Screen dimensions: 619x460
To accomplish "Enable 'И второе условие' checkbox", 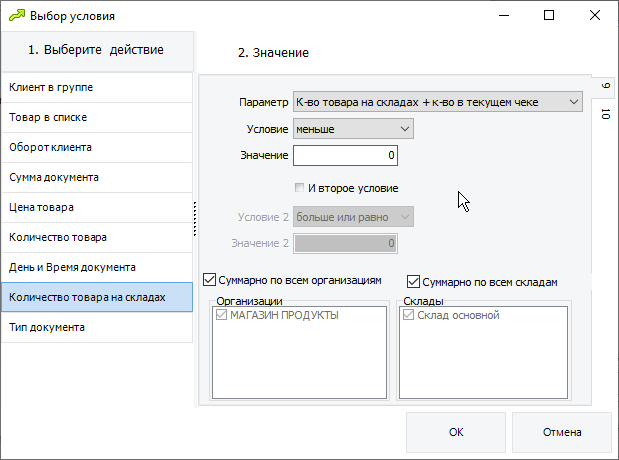I will (x=300, y=188).
